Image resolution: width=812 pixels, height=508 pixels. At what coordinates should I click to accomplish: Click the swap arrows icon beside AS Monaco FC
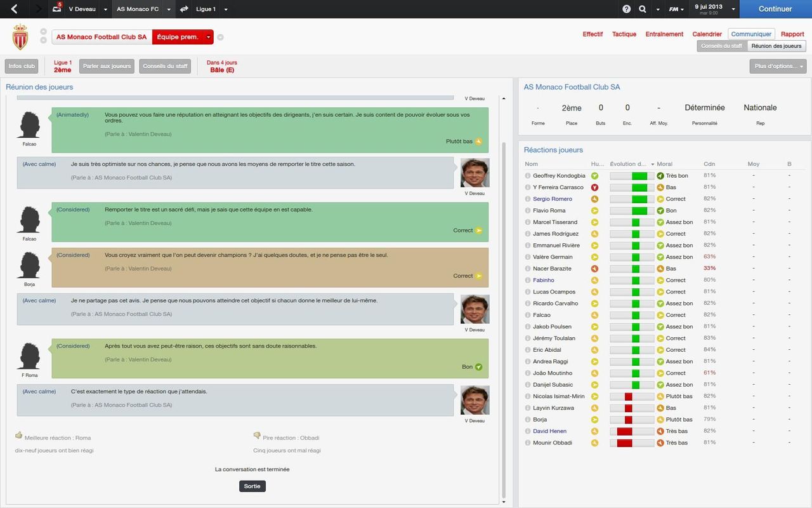pos(184,9)
